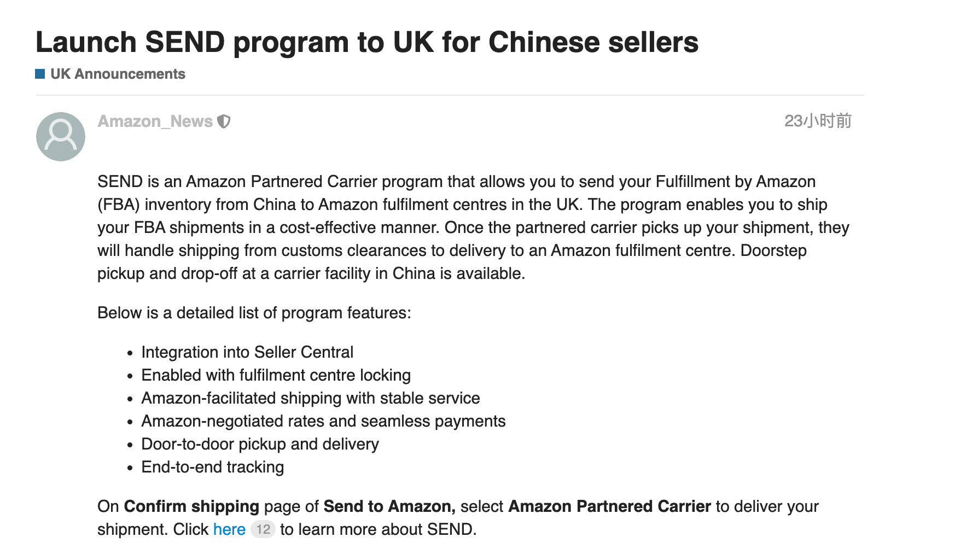Click the "Integration into Seller Central" bullet
Screen dimensions: 955x560
tap(247, 352)
